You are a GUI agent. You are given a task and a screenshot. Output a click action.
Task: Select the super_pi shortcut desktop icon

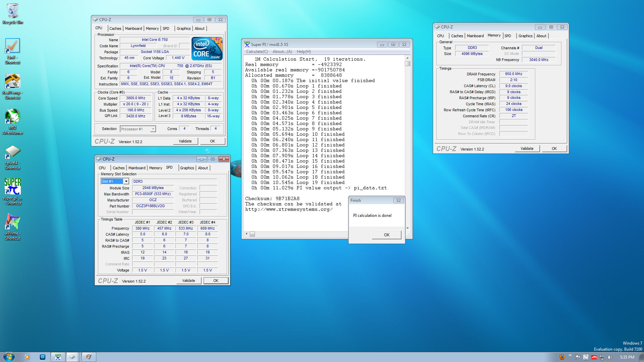click(12, 192)
